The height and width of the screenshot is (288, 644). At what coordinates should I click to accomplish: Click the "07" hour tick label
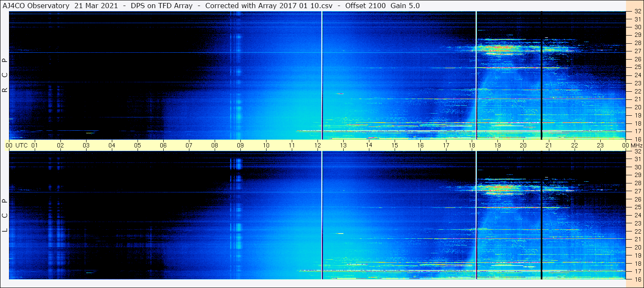tap(189, 145)
